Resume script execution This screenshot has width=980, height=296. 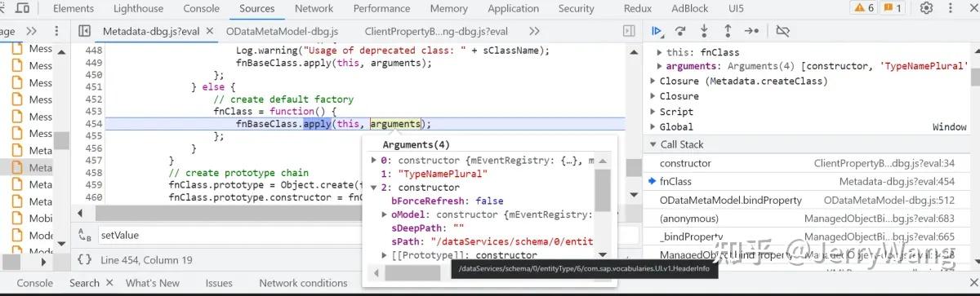657,31
